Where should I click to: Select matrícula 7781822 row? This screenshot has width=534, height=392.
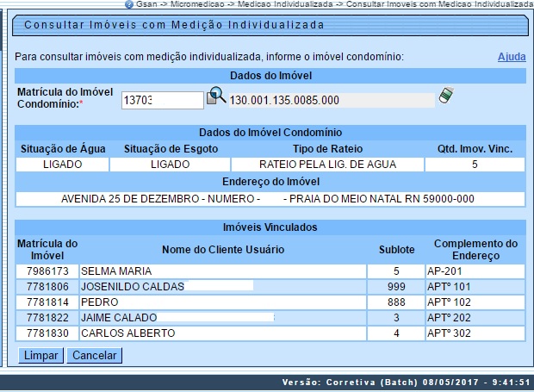pyautogui.click(x=47, y=318)
